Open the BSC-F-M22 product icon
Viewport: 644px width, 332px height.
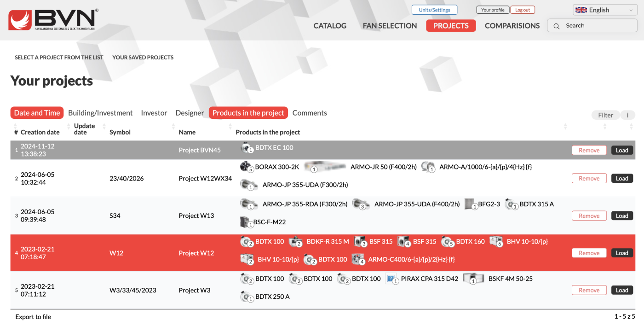point(247,222)
